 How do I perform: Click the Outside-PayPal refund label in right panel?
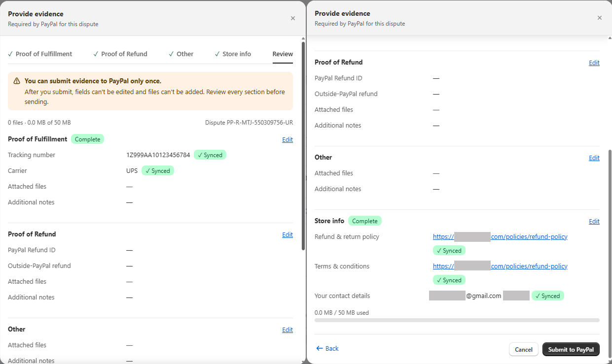(346, 94)
